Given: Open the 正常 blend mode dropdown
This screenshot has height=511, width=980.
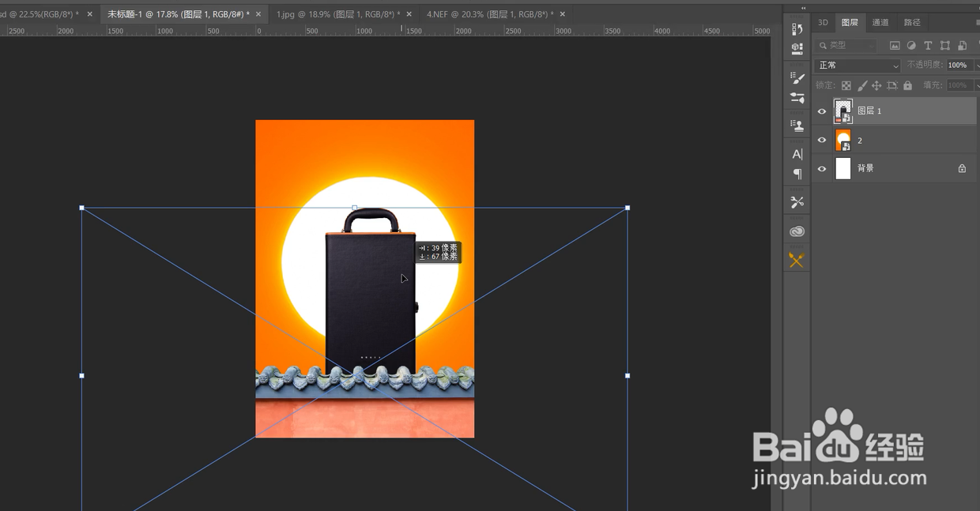Looking at the screenshot, I should (x=857, y=66).
